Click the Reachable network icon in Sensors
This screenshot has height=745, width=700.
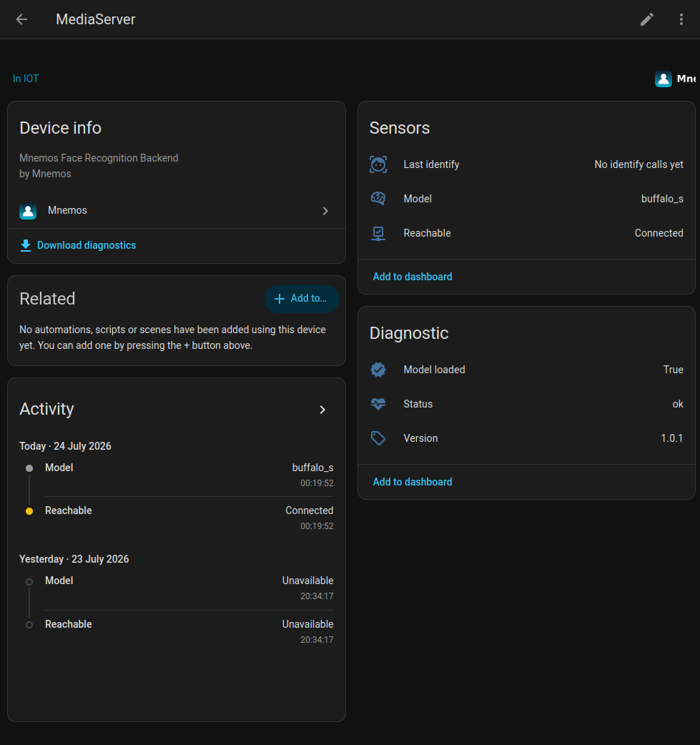[378, 233]
